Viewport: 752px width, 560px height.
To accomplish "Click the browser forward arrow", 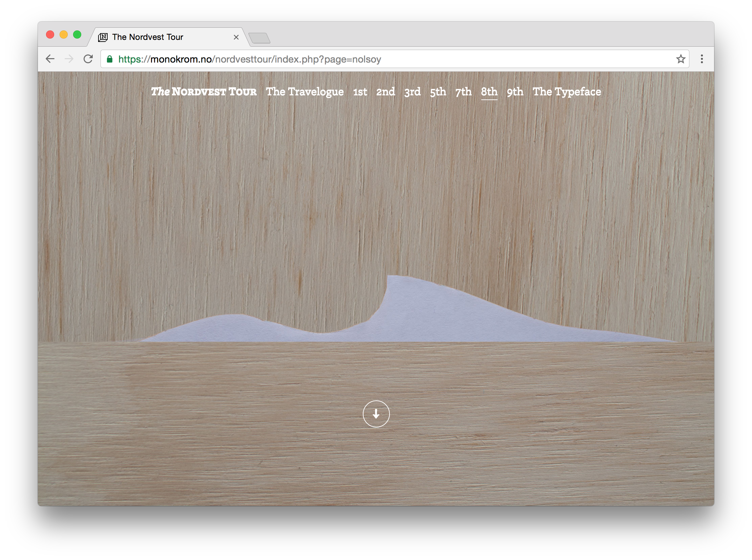I will (x=69, y=59).
